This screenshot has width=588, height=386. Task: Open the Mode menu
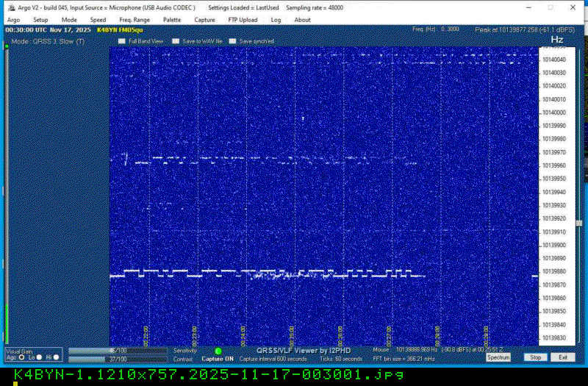69,20
